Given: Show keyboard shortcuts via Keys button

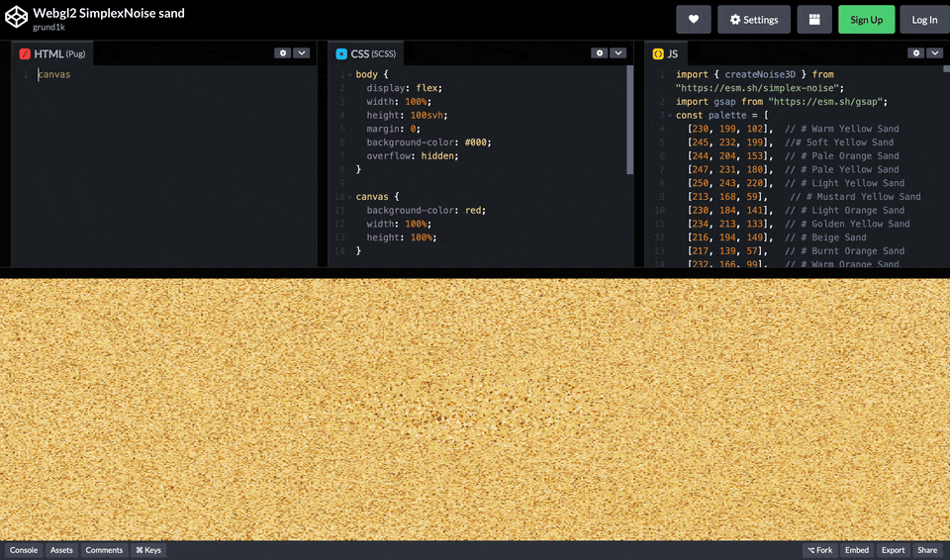Looking at the screenshot, I should (x=148, y=550).
